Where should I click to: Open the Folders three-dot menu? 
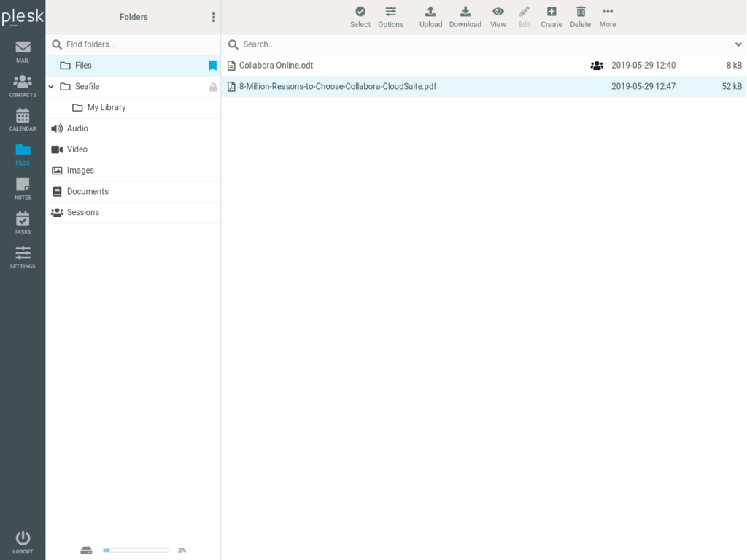[214, 17]
